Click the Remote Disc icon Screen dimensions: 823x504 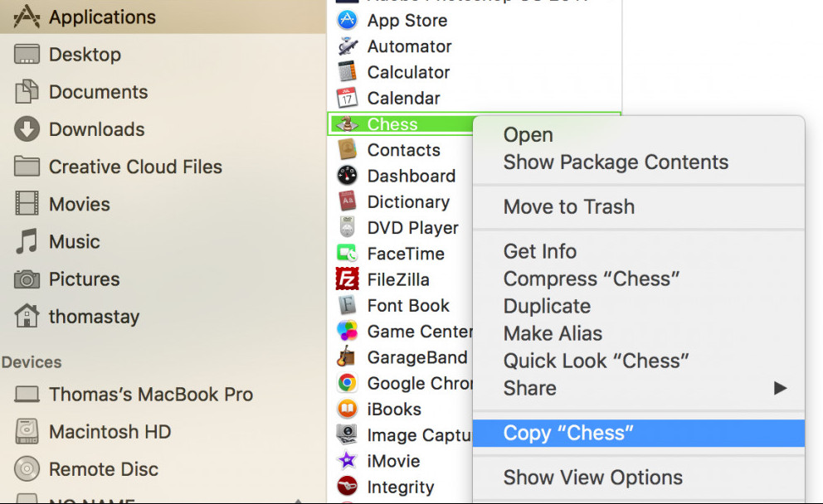27,469
